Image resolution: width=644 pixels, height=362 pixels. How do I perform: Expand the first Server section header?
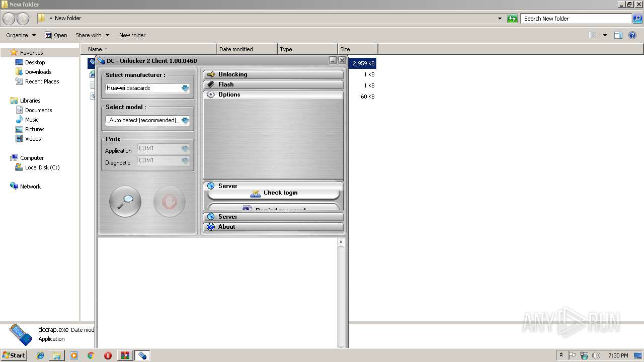273,186
